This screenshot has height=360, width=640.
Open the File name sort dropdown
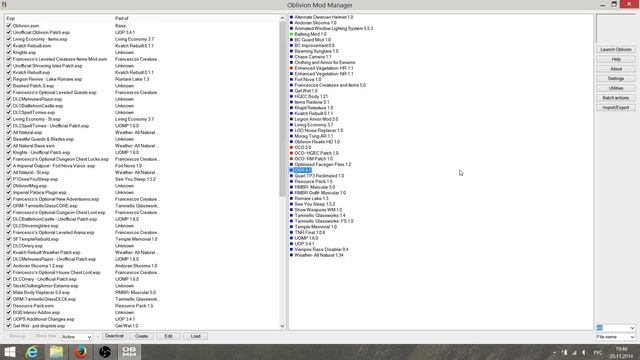click(616, 337)
